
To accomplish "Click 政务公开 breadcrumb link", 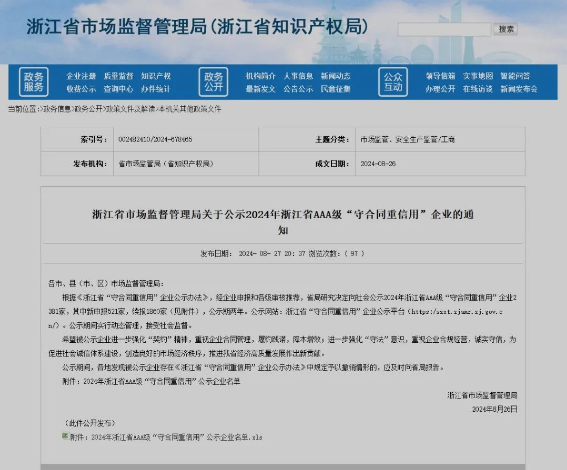I will (x=89, y=109).
